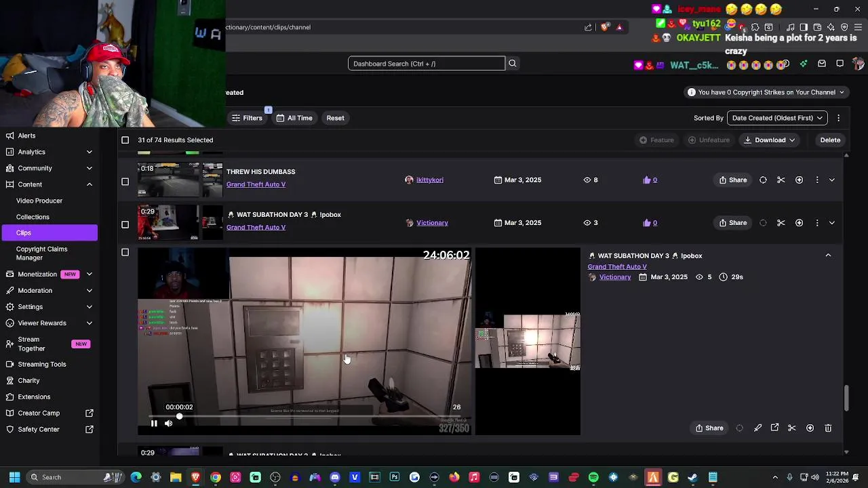Screen dimensions: 868x488
Task: Toggle checkbox for the expanded clip row
Action: tap(125, 252)
